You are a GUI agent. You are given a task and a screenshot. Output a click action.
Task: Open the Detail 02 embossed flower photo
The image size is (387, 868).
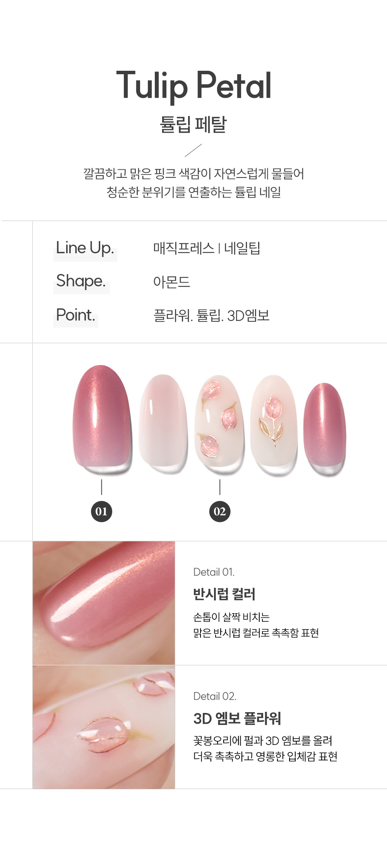pos(104,727)
